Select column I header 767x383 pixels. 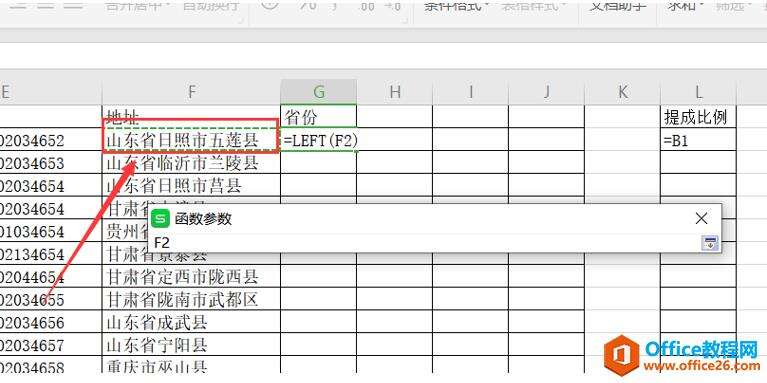coord(471,91)
